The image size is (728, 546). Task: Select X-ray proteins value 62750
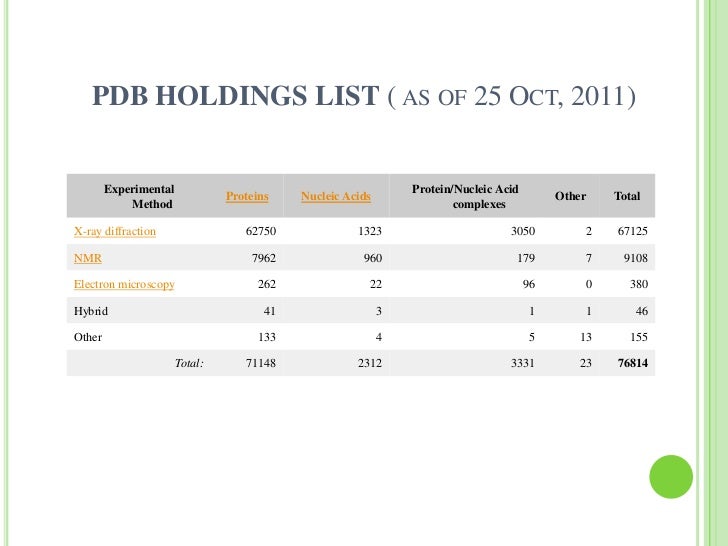(x=261, y=231)
